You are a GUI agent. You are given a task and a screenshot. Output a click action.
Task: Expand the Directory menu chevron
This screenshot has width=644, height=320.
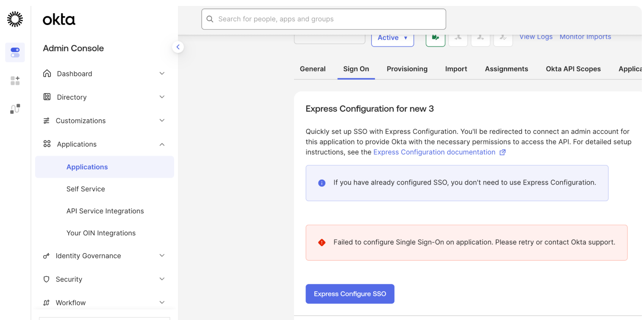click(x=162, y=97)
